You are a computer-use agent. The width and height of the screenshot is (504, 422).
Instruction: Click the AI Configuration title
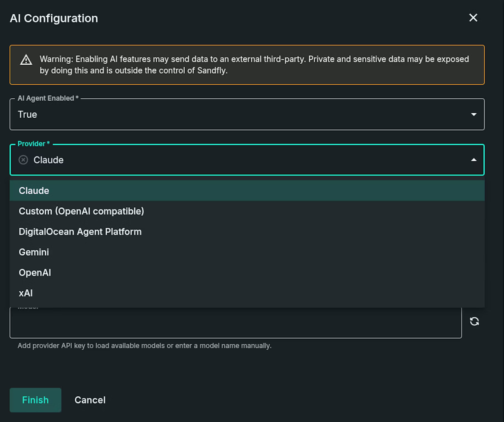[x=54, y=18]
